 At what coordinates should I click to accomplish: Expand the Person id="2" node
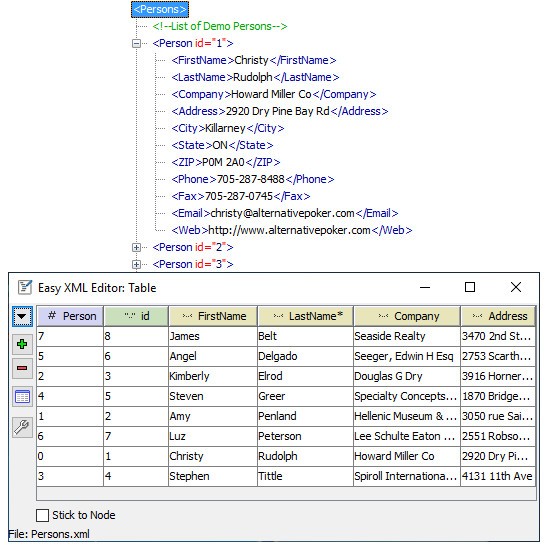(x=136, y=247)
